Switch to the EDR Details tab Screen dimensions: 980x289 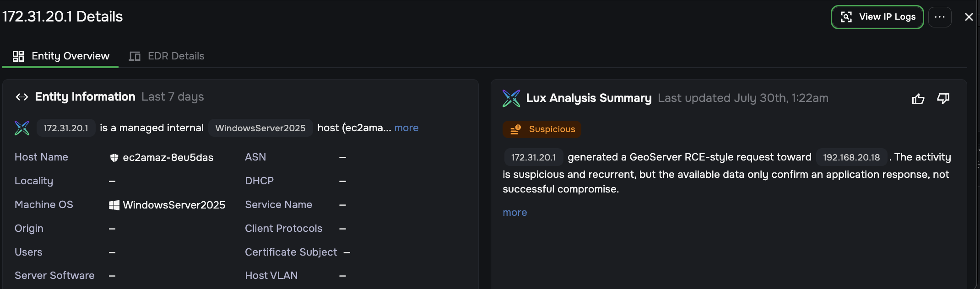[167, 56]
